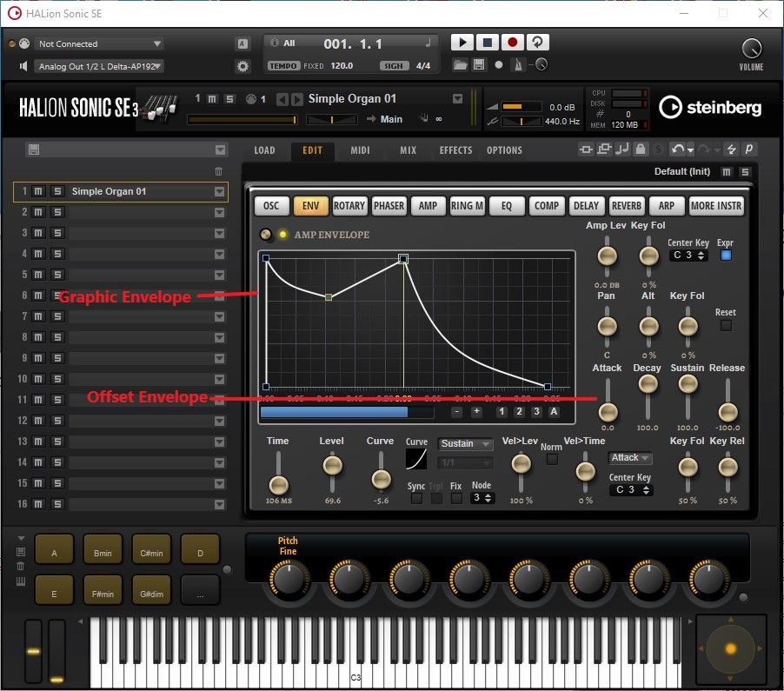Image resolution: width=784 pixels, height=691 pixels.
Task: Click the global insert/aux icon in toolbar
Action: 586,149
